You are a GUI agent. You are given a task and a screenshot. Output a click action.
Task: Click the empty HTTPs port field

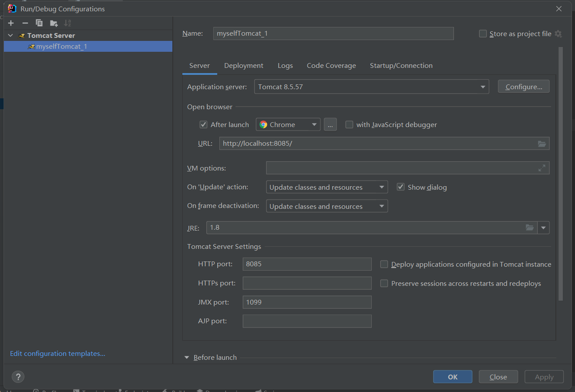[307, 283]
